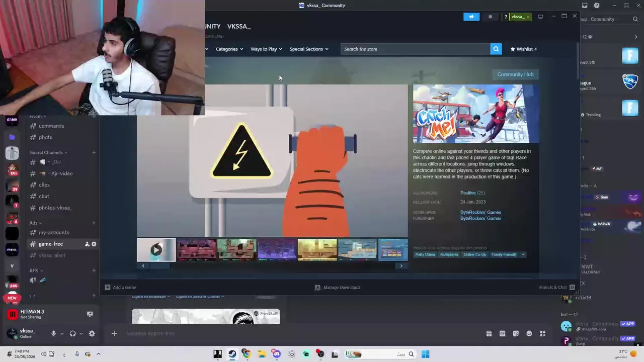Collapse the Ads category
The image size is (644, 362).
click(35, 223)
